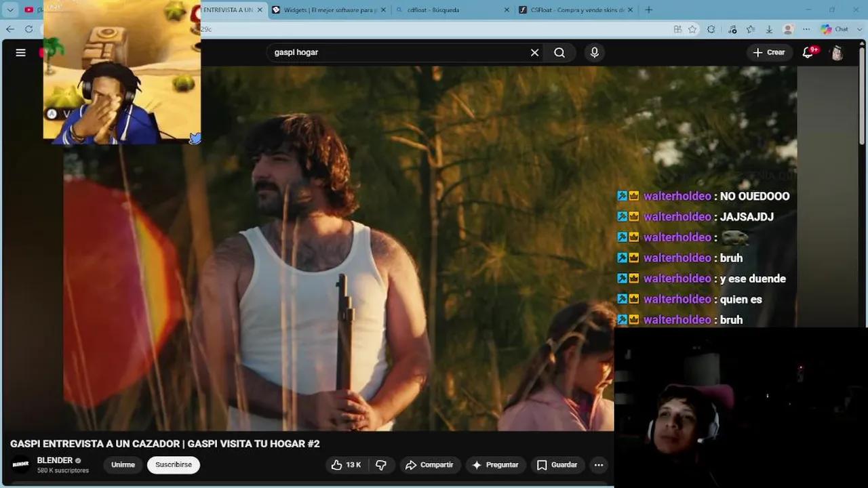Close the 'cdfloat - Búsqueda' tab
Image resolution: width=868 pixels, height=488 pixels.
(507, 10)
